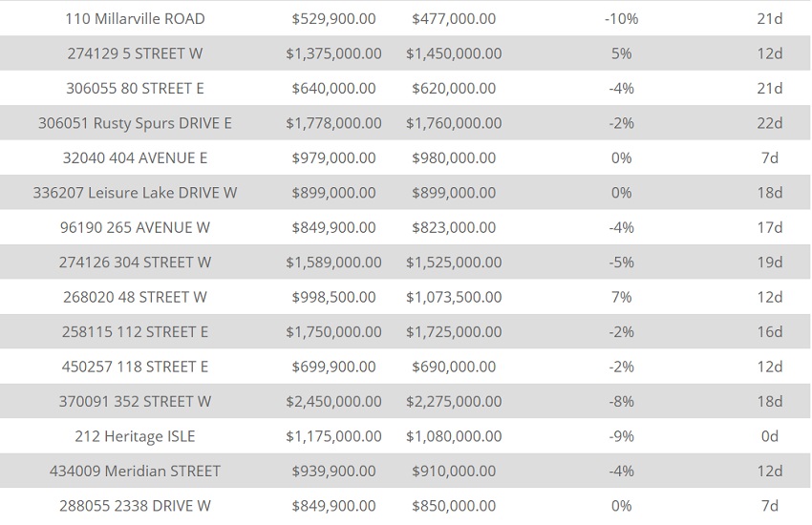This screenshot has height=525, width=812.
Task: Open the 370091 352 STREET W listing
Action: click(x=135, y=402)
